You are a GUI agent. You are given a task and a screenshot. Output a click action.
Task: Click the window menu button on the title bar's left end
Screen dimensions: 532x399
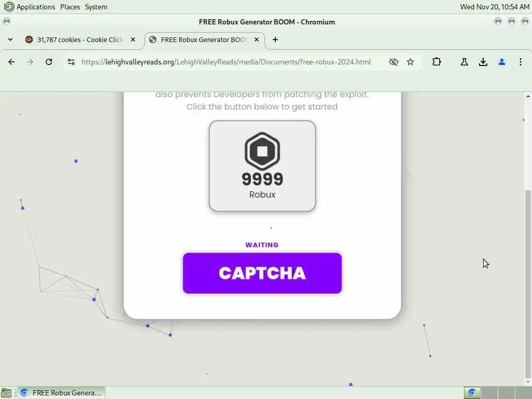tap(6, 22)
